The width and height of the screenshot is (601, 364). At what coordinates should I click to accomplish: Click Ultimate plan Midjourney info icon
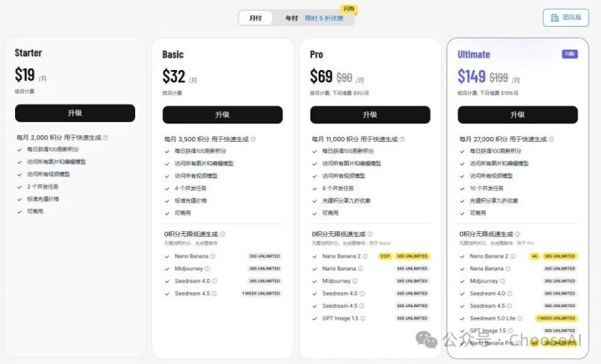[x=503, y=281]
